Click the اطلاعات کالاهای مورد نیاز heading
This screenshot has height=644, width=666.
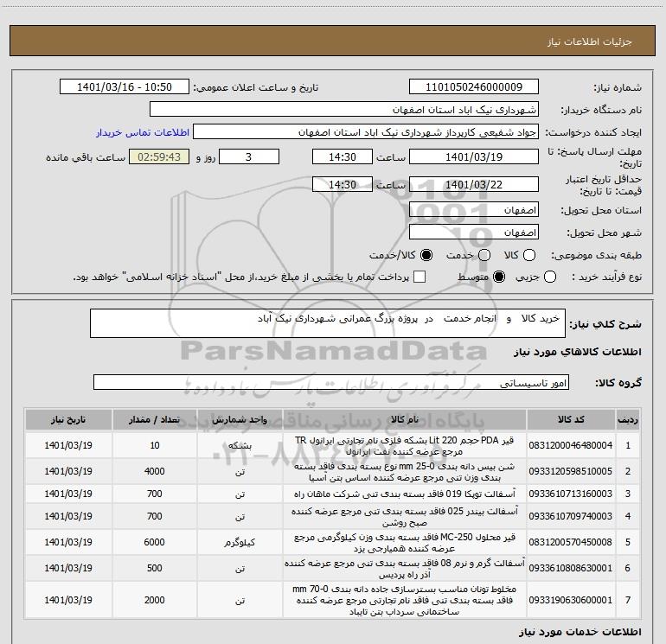[577, 352]
